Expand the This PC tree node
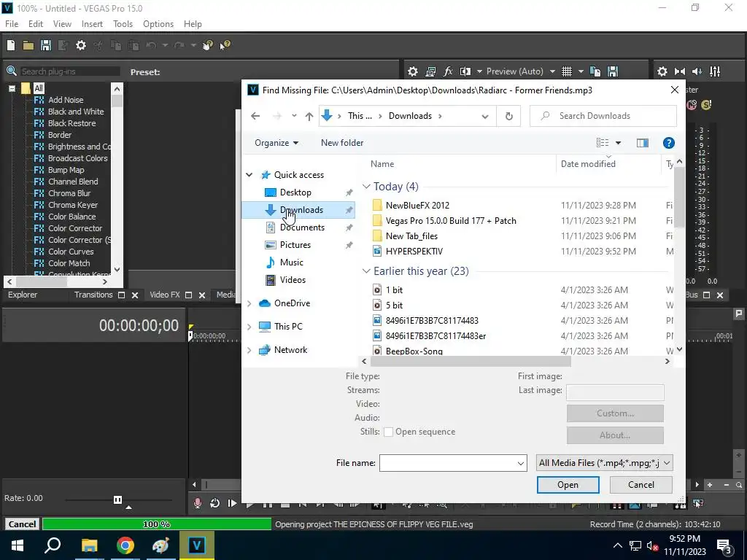Screen dimensions: 747x560 point(249,327)
